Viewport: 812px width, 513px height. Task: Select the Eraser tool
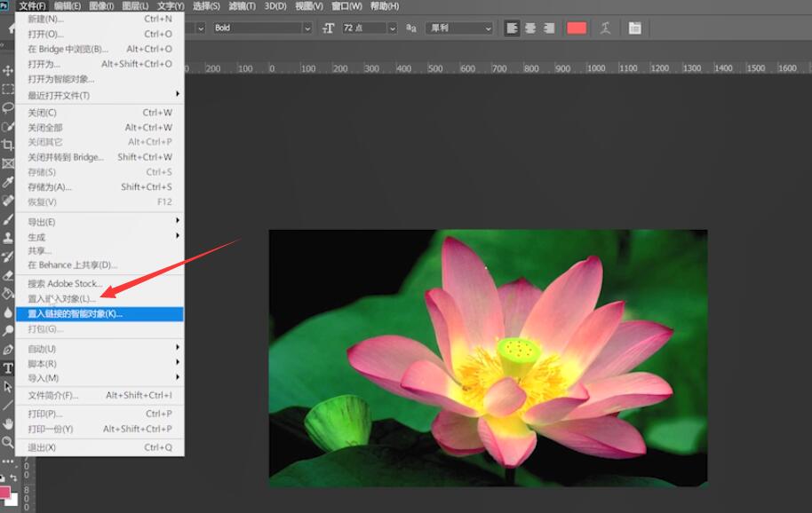[x=8, y=275]
